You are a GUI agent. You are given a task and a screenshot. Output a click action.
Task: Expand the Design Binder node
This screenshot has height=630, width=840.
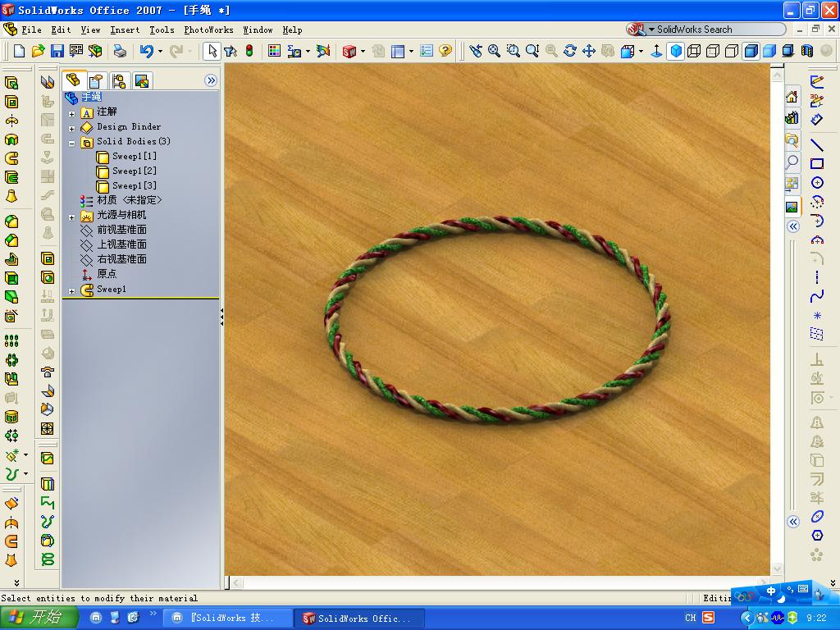tap(72, 129)
